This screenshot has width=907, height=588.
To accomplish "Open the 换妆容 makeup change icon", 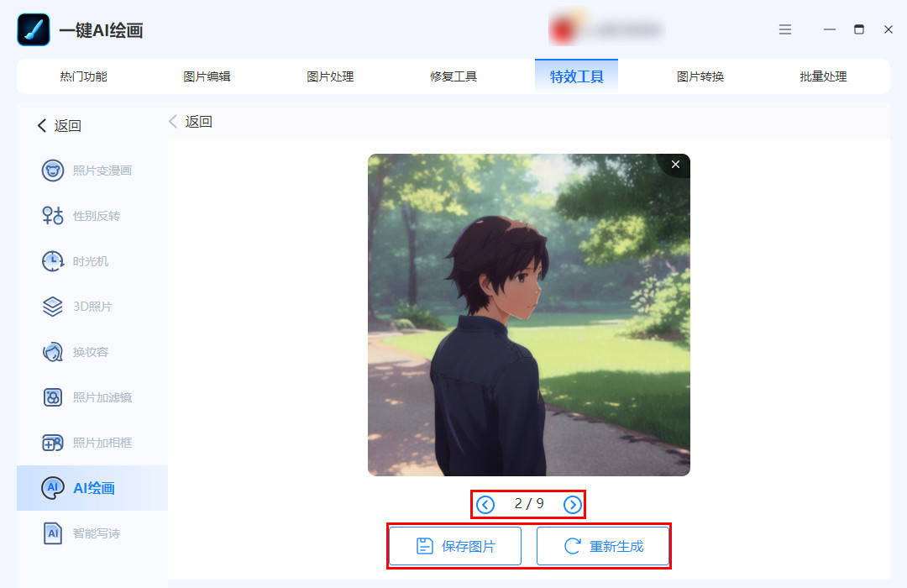I will click(53, 352).
